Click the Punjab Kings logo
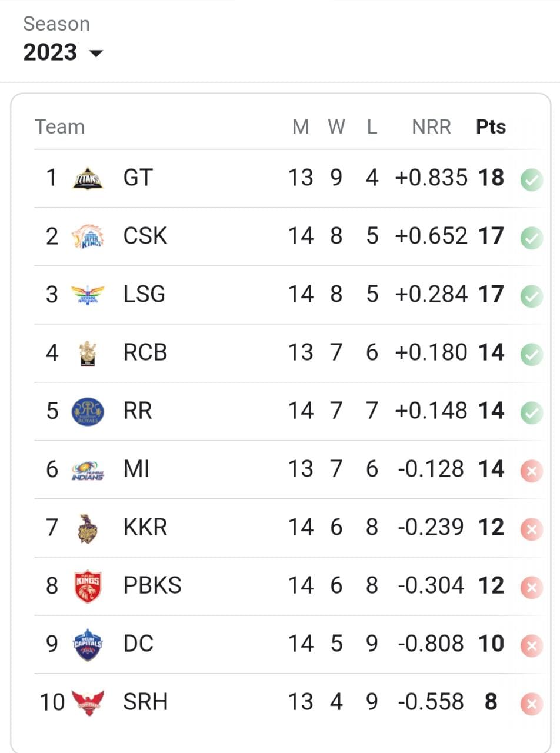560x753 pixels. [x=88, y=586]
